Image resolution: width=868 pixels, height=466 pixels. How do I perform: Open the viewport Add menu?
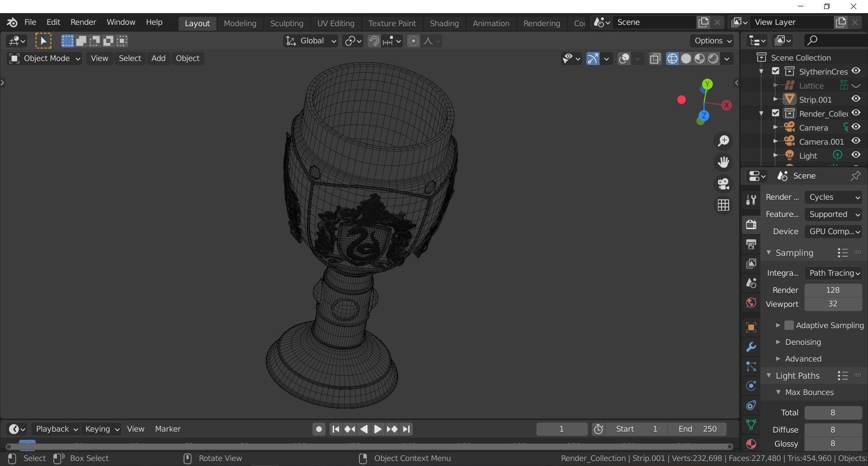tap(158, 59)
